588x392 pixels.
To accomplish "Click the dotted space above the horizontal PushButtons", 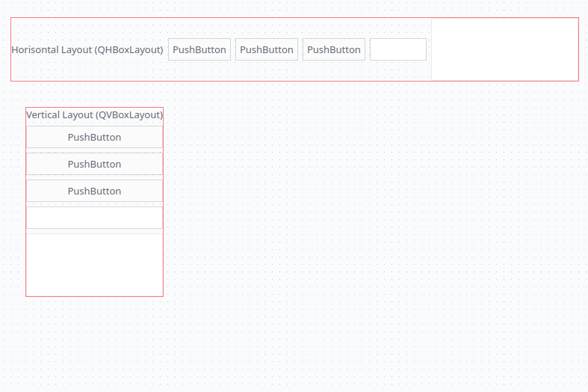I will (x=266, y=28).
